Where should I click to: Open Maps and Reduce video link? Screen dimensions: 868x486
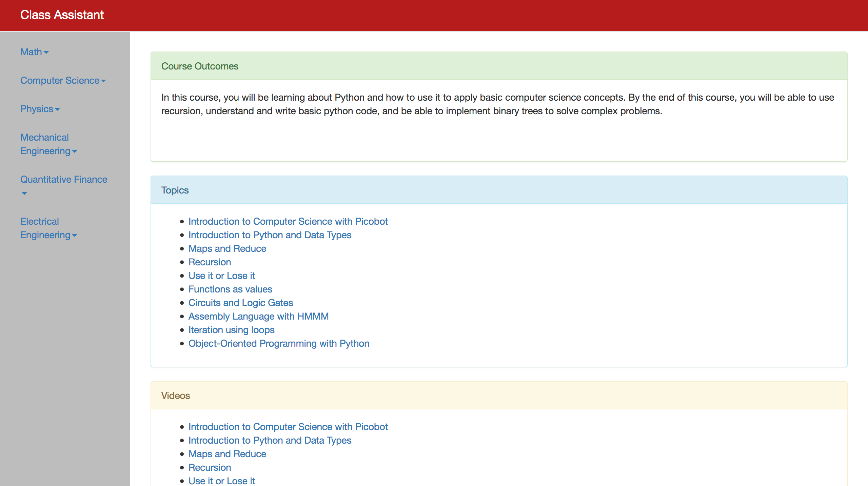[227, 454]
